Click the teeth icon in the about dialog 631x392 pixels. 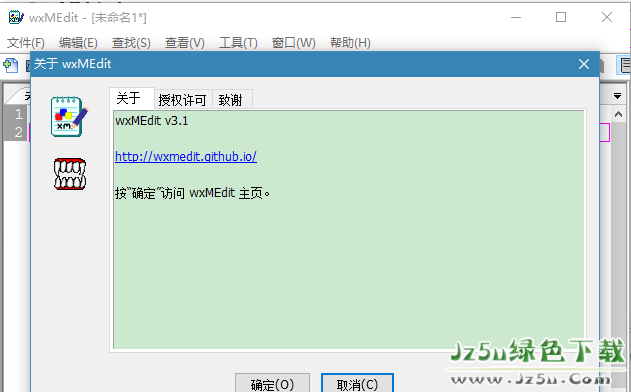click(x=70, y=174)
